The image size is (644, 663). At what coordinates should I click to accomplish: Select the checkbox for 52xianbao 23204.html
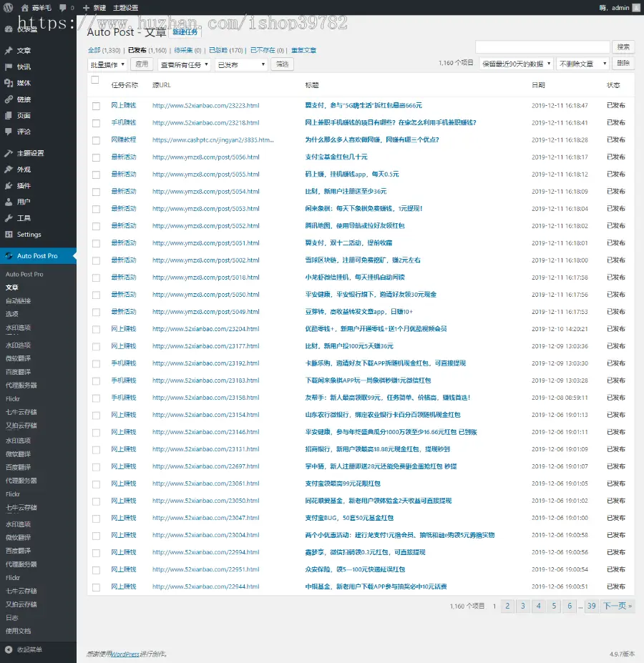(97, 329)
